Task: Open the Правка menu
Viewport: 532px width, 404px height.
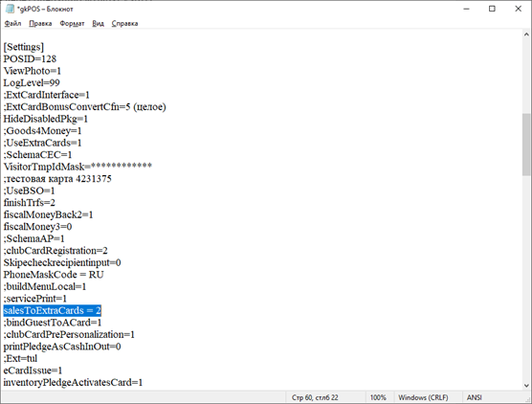Action: click(x=40, y=23)
